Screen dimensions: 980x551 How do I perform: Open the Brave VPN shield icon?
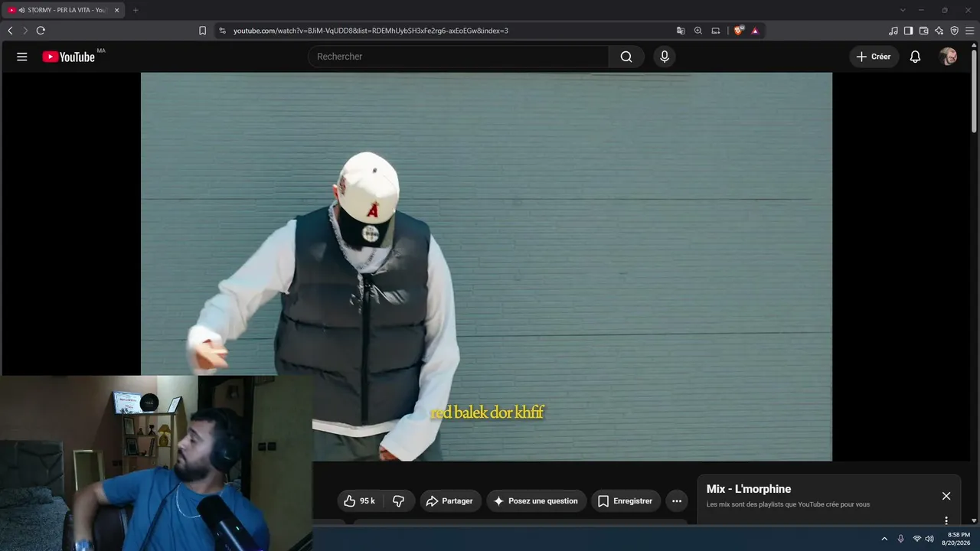click(x=954, y=31)
